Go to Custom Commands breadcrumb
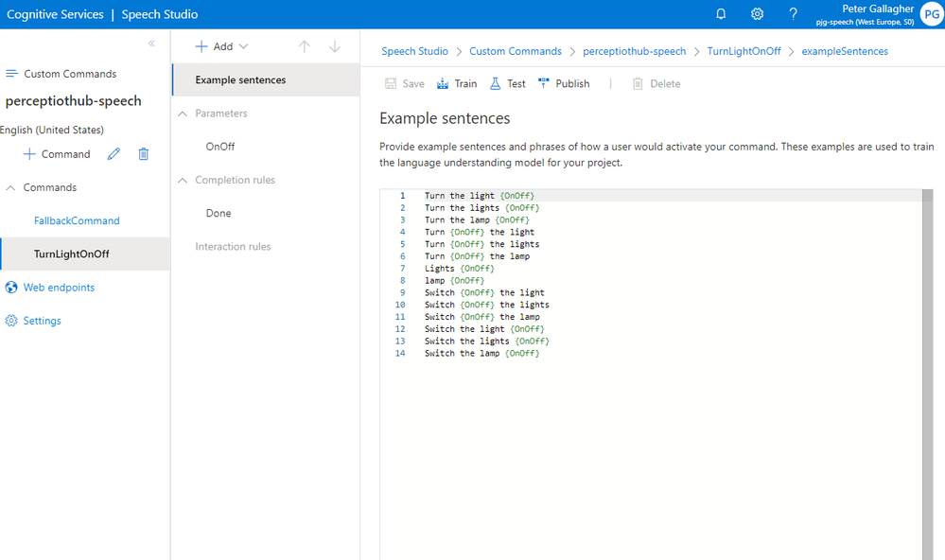Viewport: 945px width, 560px height. (516, 51)
